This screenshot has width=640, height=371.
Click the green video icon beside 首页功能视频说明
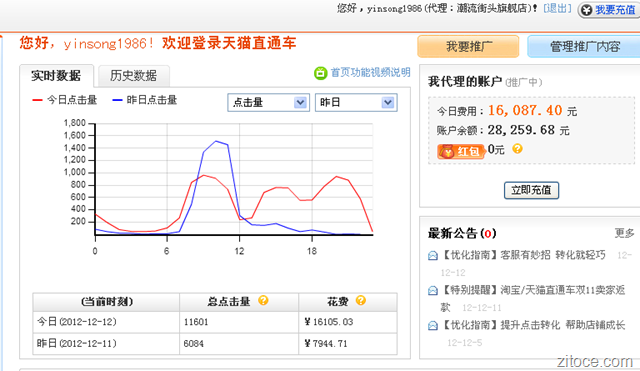point(320,73)
